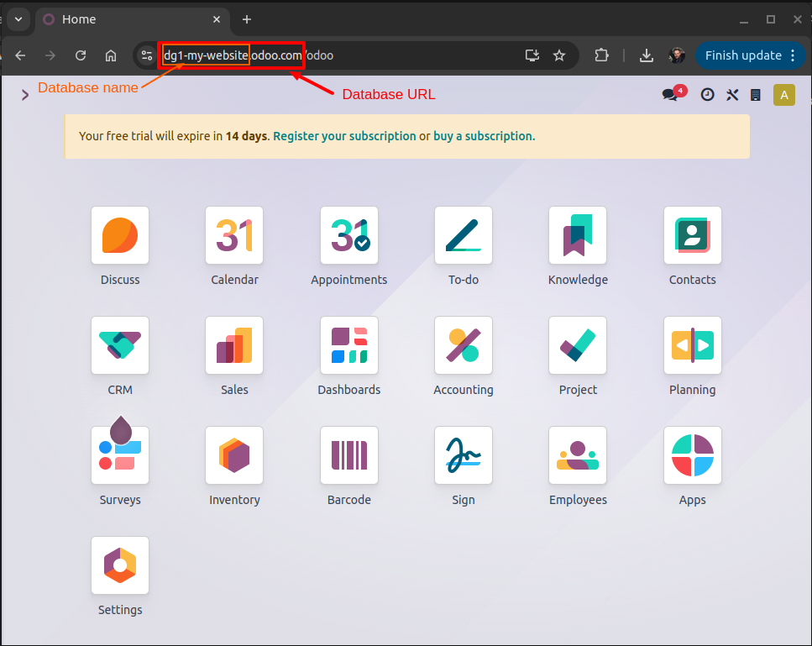Reload the current page

tap(81, 55)
